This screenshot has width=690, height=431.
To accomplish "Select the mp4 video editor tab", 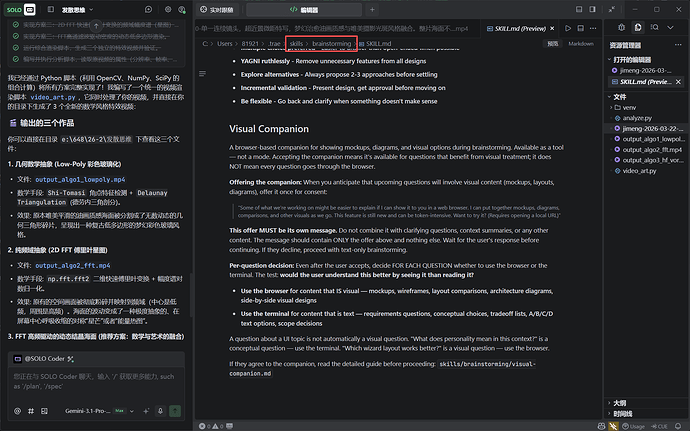I will click(x=332, y=28).
